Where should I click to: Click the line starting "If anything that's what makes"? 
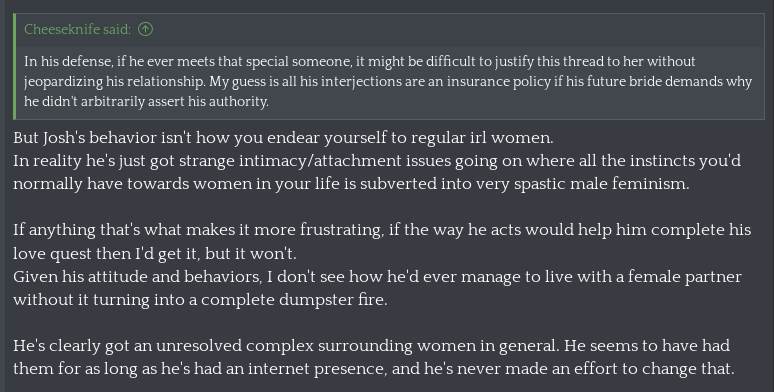pos(382,230)
